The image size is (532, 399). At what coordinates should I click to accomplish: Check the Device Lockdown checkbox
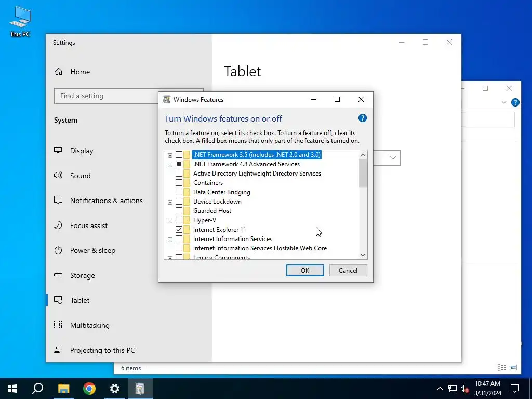click(x=179, y=202)
